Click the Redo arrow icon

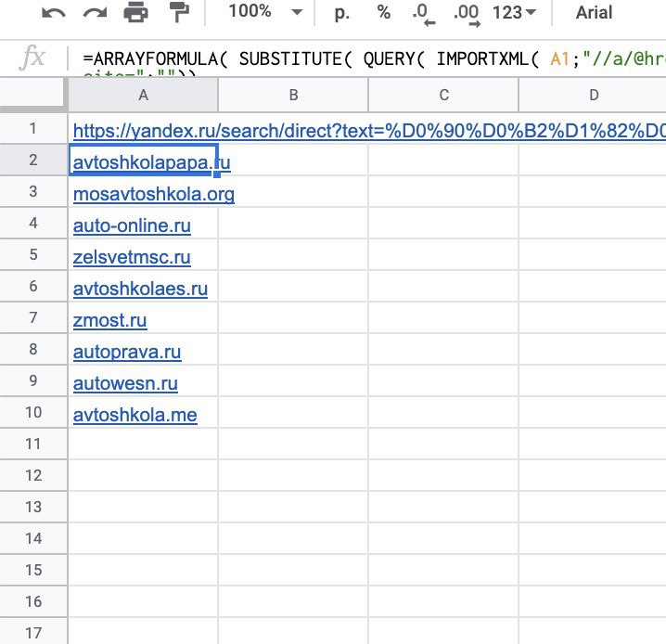pos(95,13)
